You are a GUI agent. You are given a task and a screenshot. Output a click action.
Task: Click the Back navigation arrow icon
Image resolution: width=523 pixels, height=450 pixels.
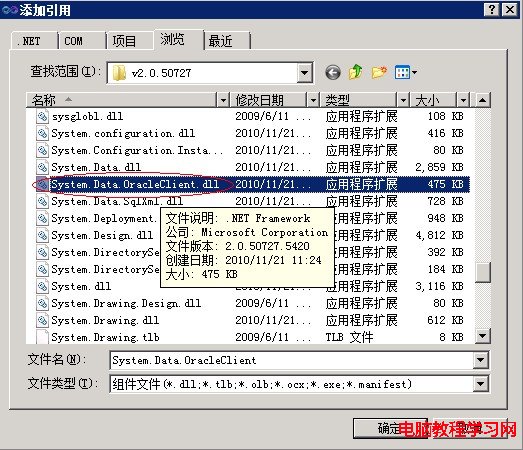[x=333, y=72]
